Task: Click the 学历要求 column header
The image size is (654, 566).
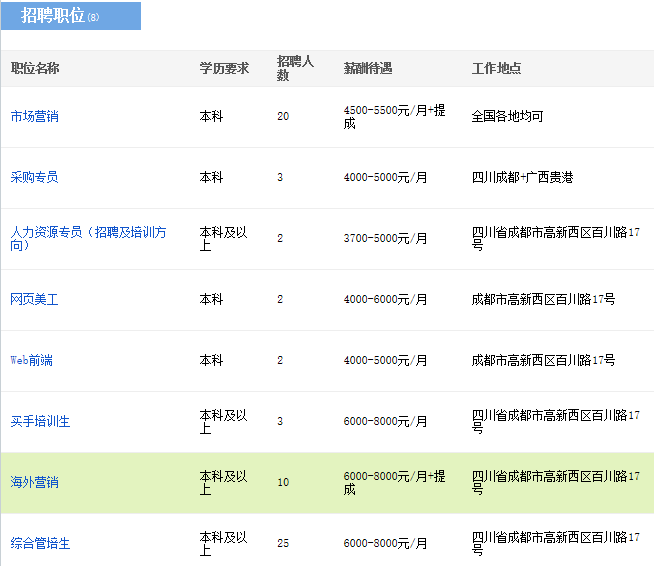Action: coord(224,68)
